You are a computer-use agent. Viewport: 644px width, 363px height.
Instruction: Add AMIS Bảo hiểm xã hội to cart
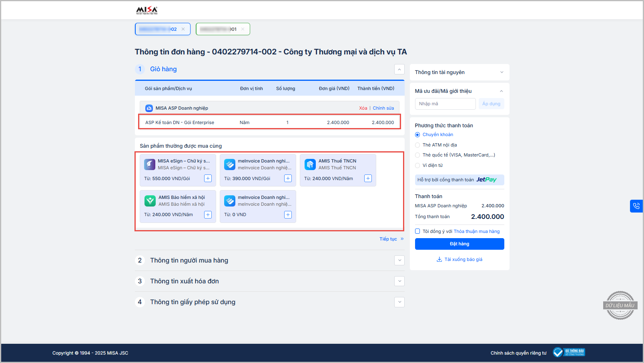point(208,215)
